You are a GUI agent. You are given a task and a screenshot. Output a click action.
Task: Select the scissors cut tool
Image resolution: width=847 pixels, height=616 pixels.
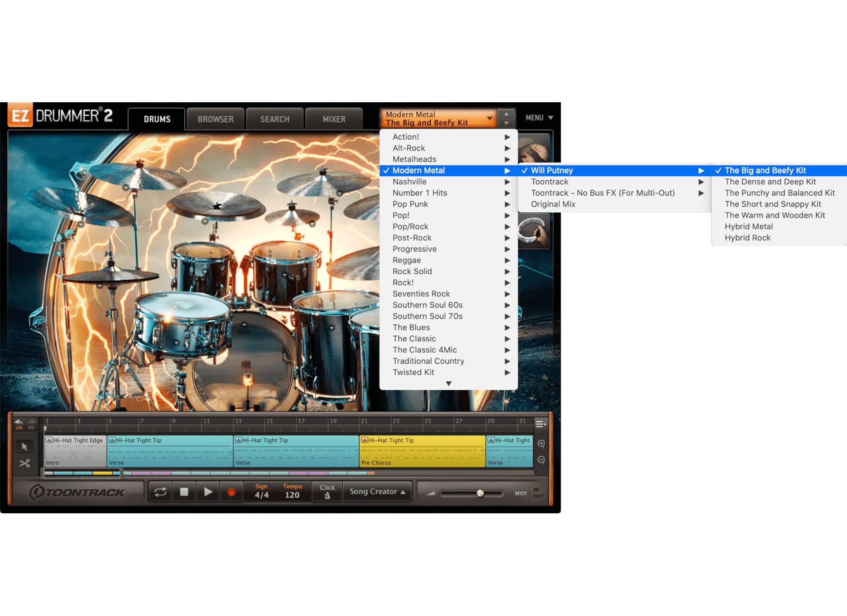coord(24,463)
